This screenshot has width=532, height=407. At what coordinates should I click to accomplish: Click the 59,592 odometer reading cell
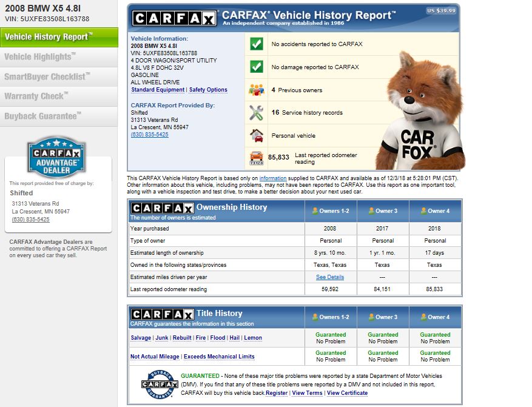coord(330,289)
